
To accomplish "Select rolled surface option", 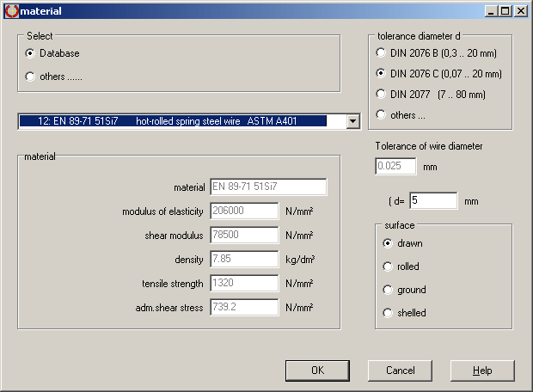I will [388, 266].
